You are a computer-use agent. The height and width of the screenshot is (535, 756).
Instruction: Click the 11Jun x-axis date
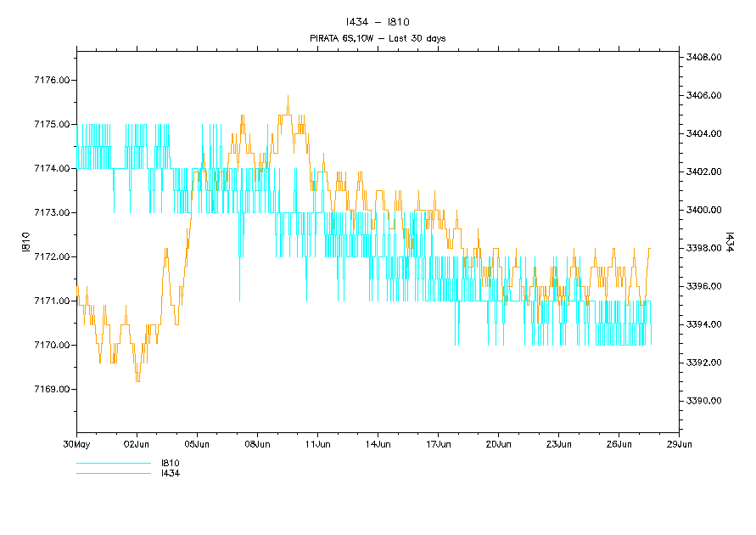point(317,443)
